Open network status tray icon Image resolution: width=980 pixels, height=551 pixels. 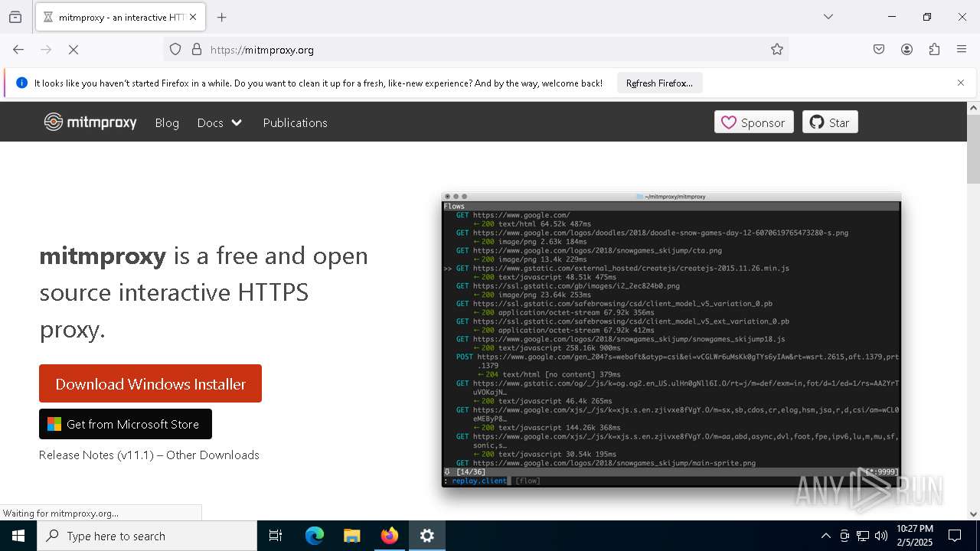(863, 536)
